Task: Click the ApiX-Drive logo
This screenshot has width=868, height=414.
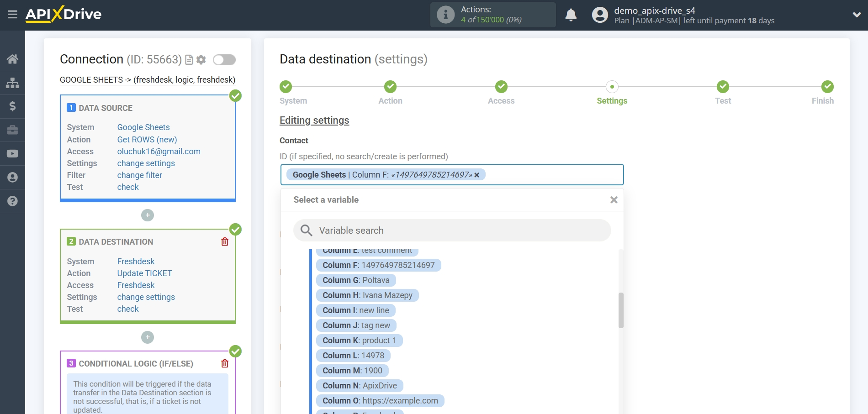Action: tap(64, 14)
